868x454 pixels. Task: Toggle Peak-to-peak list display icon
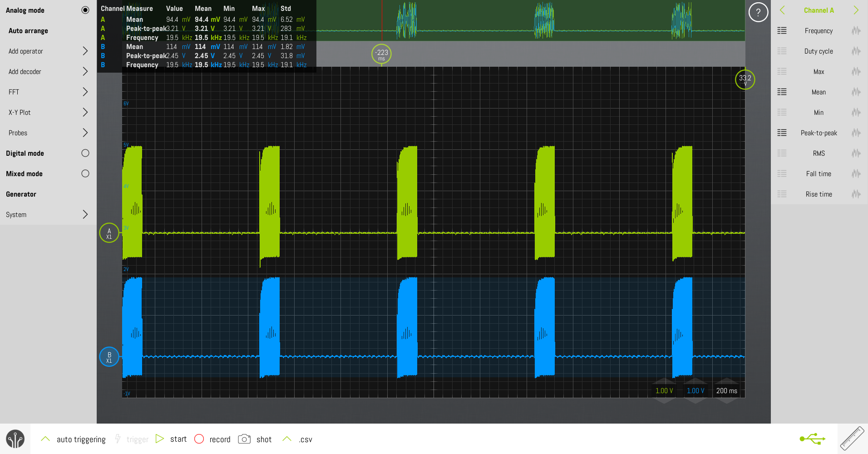click(782, 133)
